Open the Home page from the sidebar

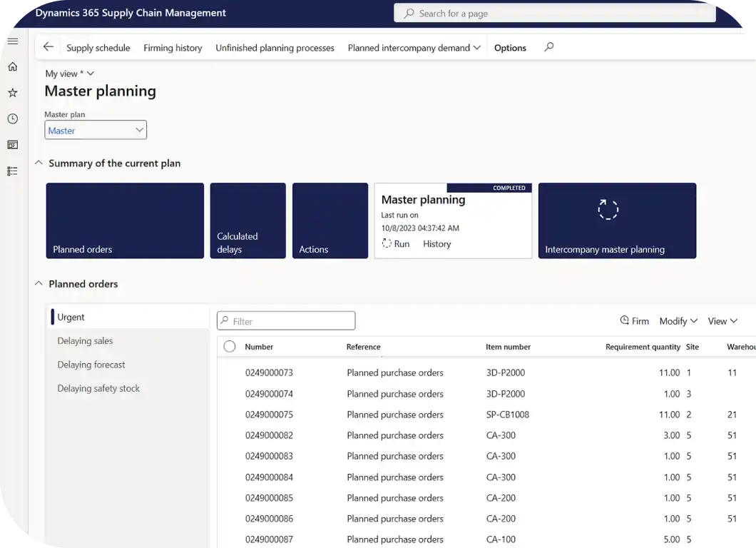[x=12, y=66]
